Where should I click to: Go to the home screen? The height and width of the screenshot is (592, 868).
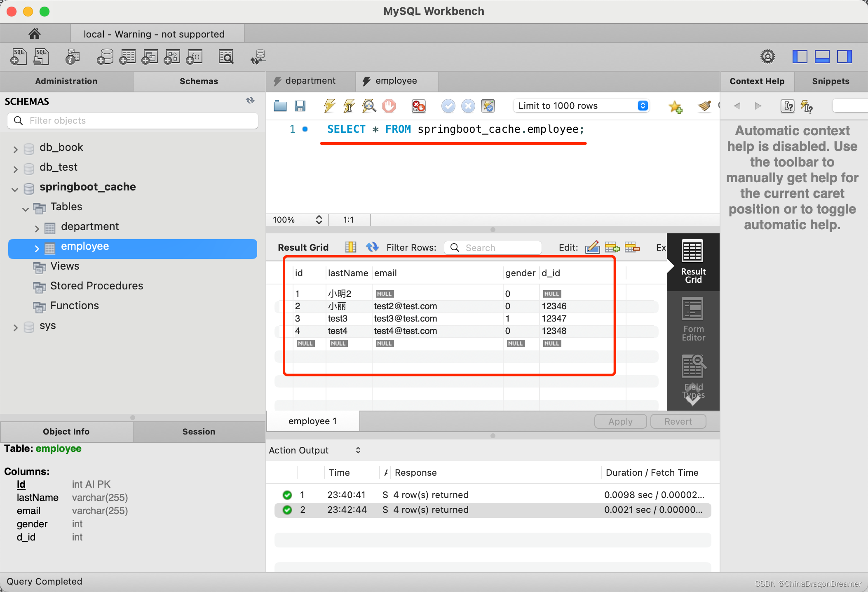[x=35, y=33]
